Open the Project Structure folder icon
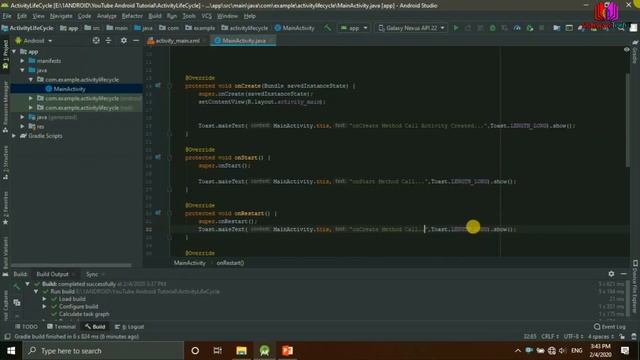 (556, 28)
